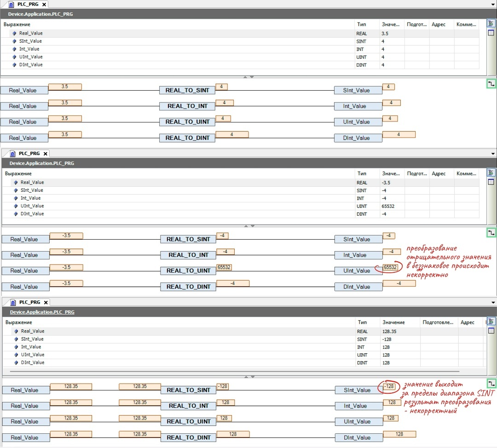Click variable icon of Real_Value row valued -3.5
497x448 pixels.
[x=16, y=183]
